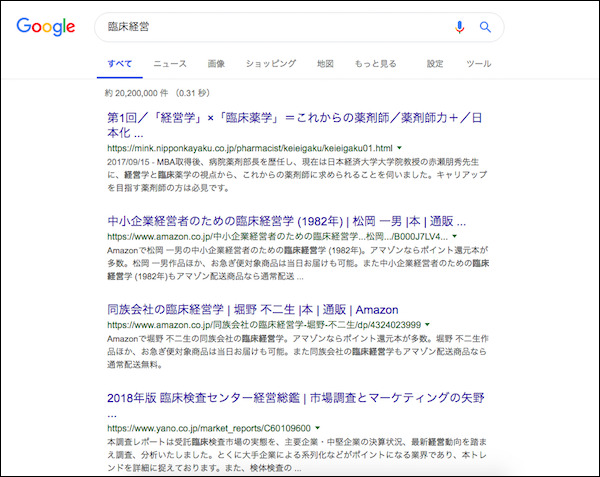Expand the arrow next to B000J7LV4 amazon URL
Image resolution: width=600 pixels, height=477 pixels.
455,236
